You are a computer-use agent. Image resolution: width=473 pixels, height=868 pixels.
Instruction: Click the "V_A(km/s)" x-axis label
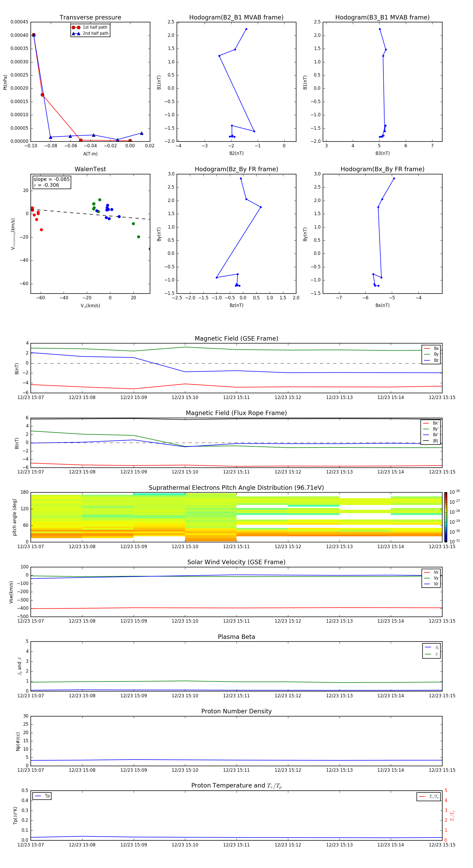(90, 306)
